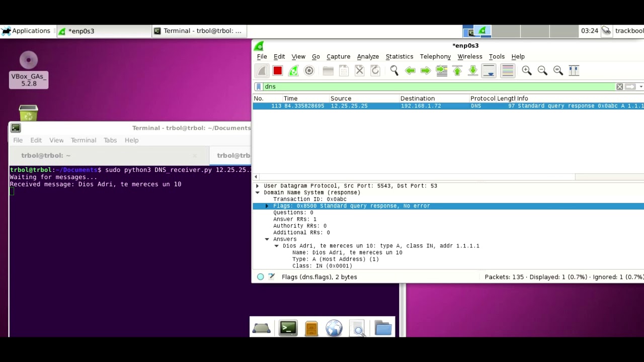Open Wireshark Help menu
The image size is (644, 362).
[x=518, y=56]
